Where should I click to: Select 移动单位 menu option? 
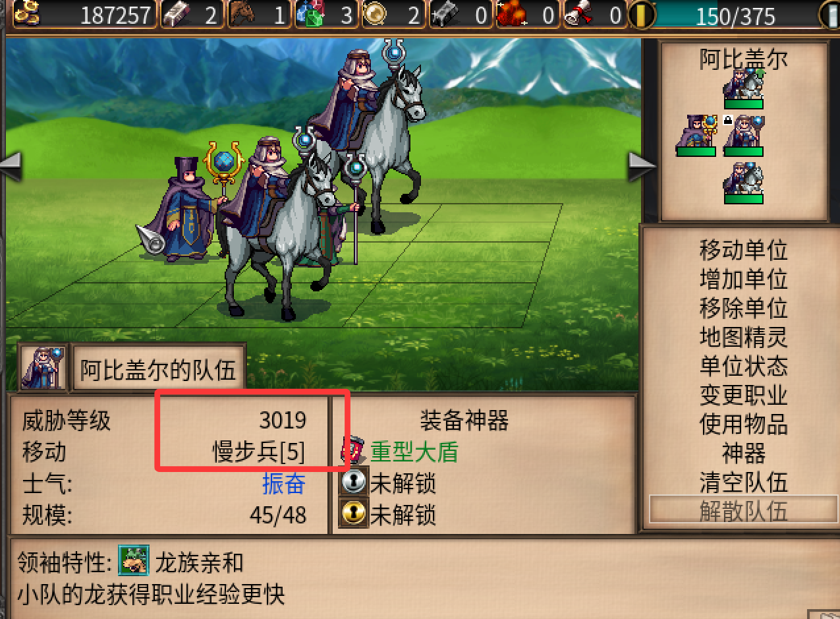743,251
